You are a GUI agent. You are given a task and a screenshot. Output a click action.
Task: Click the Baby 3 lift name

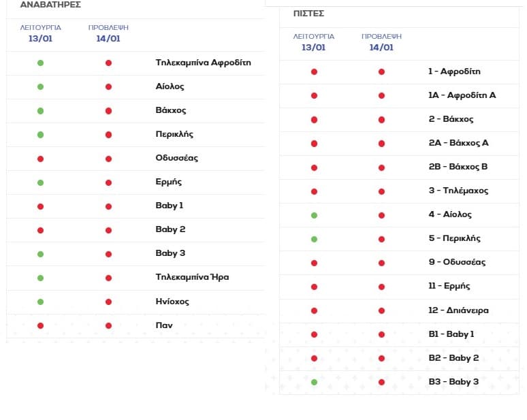tap(170, 253)
